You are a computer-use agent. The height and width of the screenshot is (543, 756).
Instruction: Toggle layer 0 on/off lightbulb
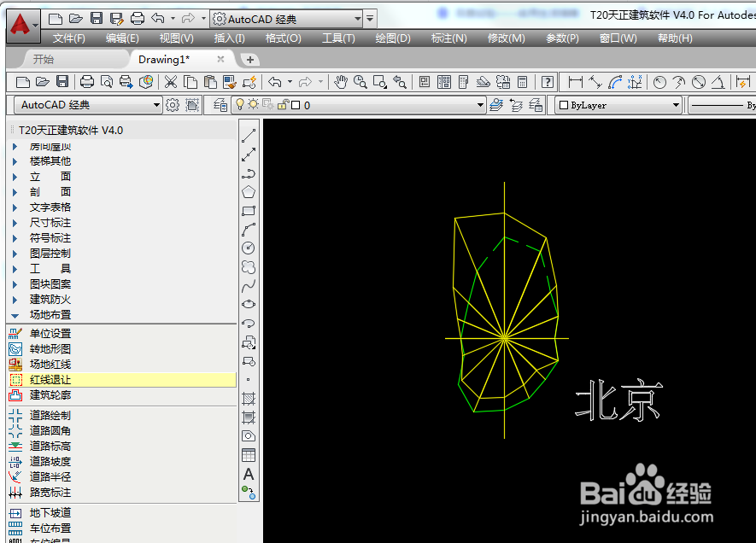pos(240,104)
